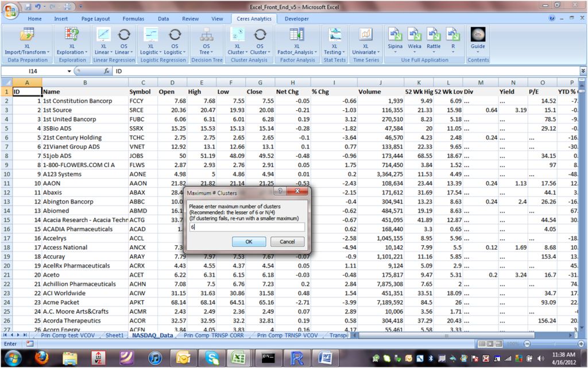Launch OS Linear regression
588x368 pixels.
tap(124, 40)
